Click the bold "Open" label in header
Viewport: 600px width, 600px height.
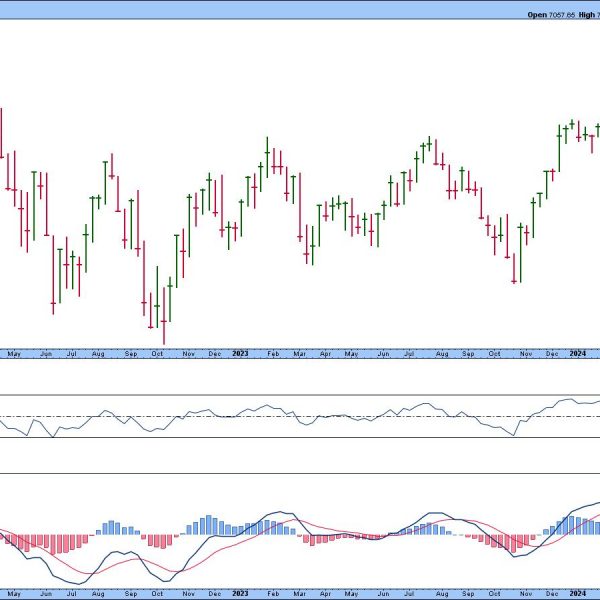pyautogui.click(x=537, y=15)
